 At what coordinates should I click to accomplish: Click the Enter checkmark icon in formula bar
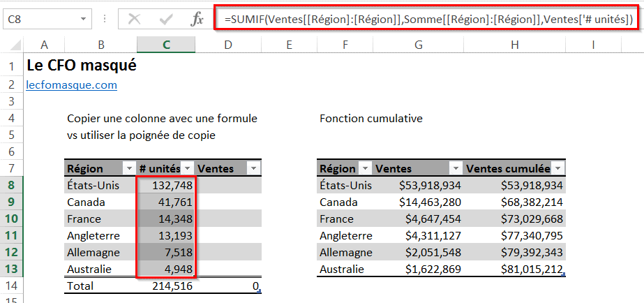tap(166, 19)
